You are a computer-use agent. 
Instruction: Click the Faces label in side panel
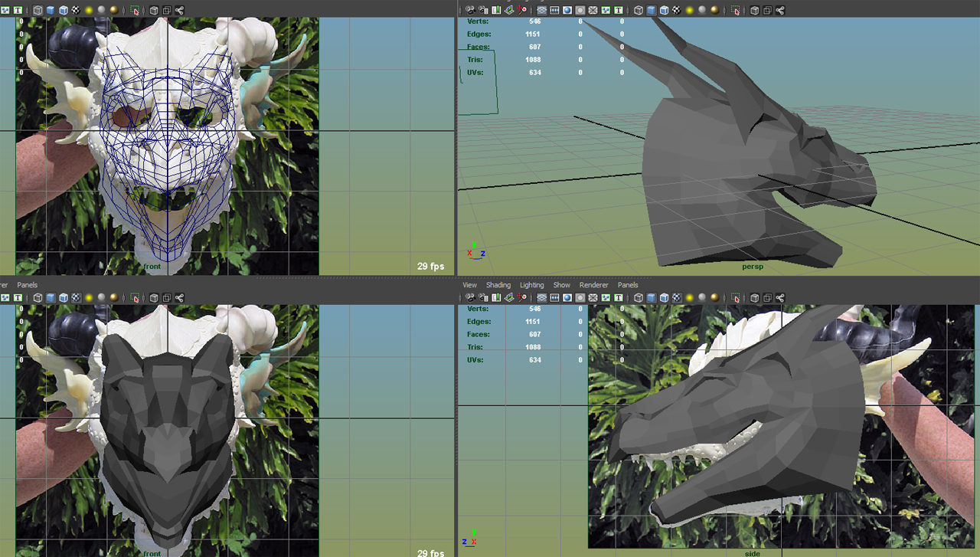click(x=479, y=335)
